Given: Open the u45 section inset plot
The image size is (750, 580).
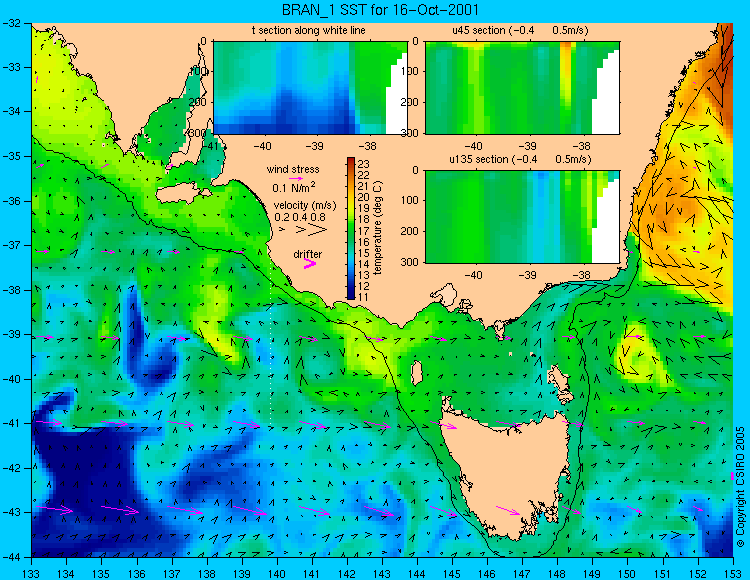Looking at the screenshot, I should coord(522,88).
